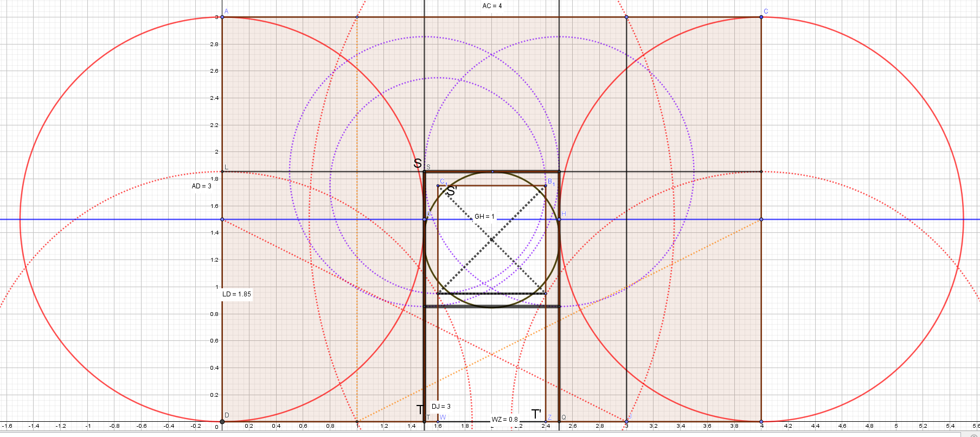The image size is (980, 437).
Task: Click the "AD = 3" length label
Action: point(201,186)
